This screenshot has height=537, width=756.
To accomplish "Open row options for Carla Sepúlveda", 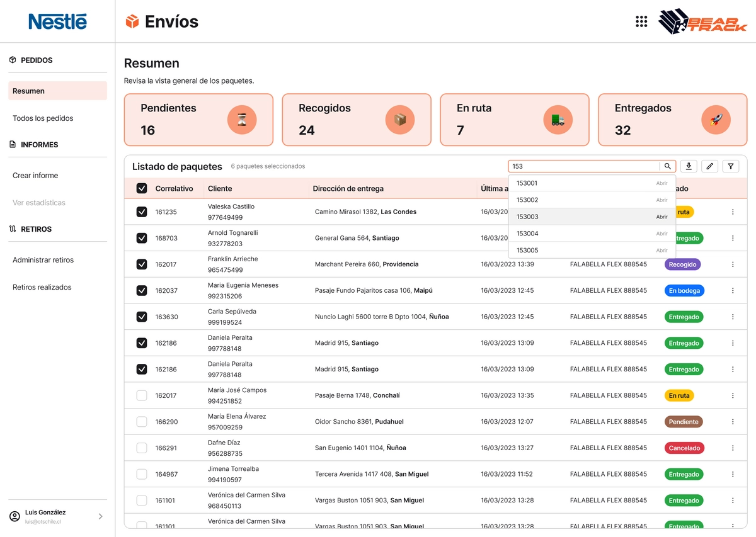I will coord(733,317).
